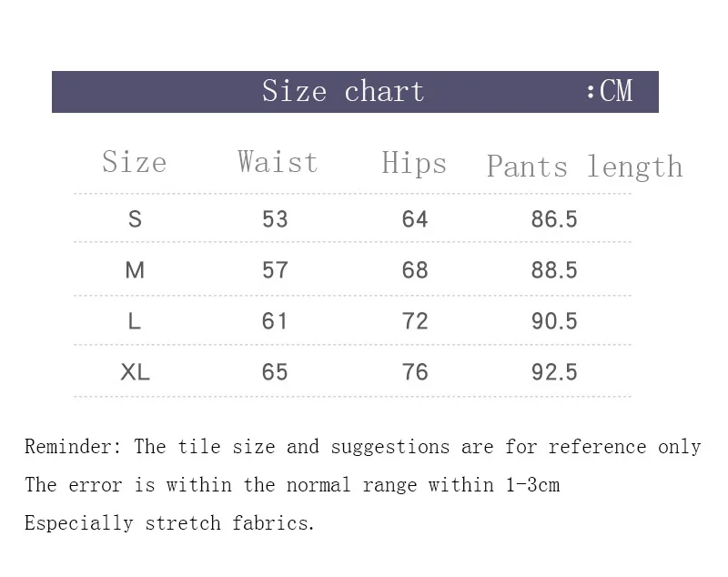Click pants length value 86.5

coord(554,219)
